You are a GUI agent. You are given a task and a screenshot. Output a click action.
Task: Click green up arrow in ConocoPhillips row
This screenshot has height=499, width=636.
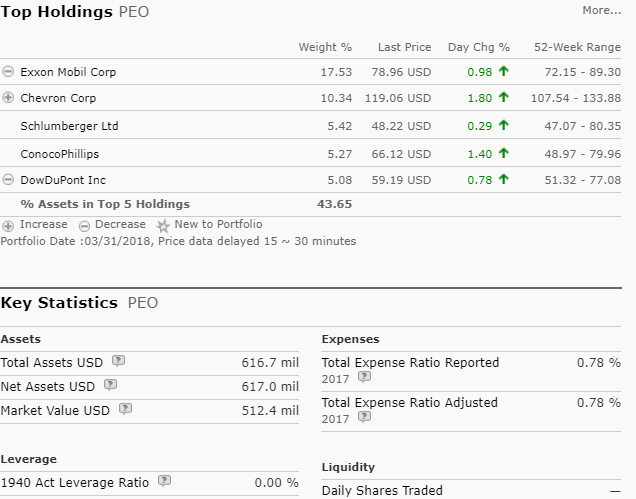coord(504,153)
